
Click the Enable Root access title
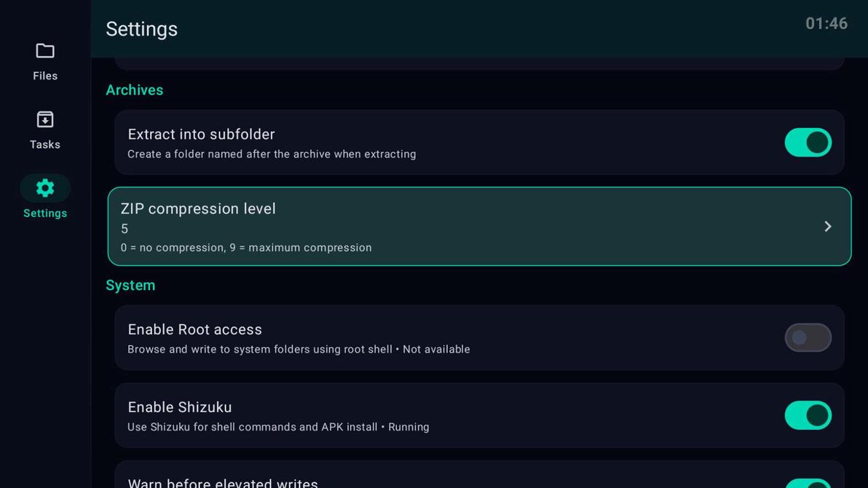point(194,330)
